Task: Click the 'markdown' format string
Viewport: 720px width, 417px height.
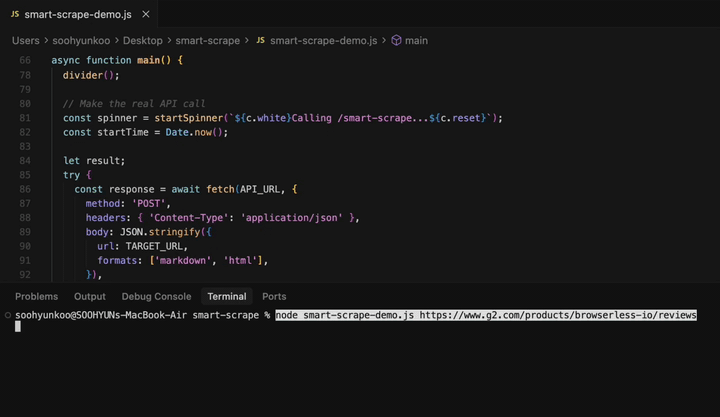Action: click(183, 260)
